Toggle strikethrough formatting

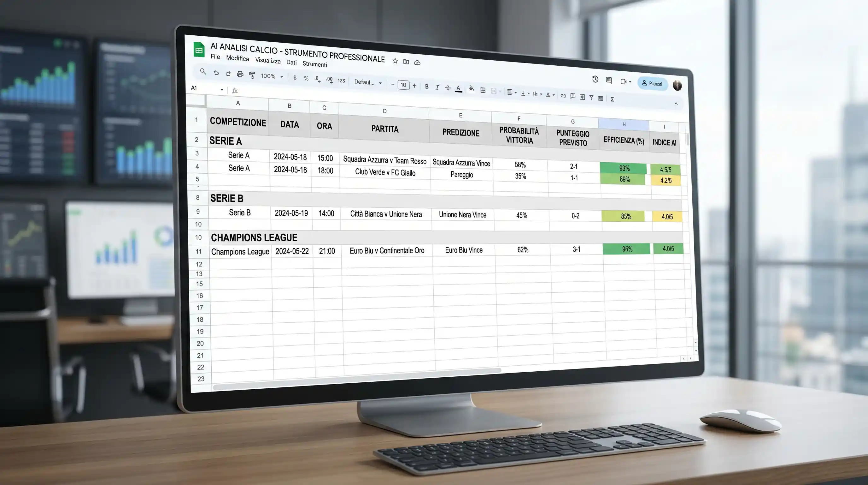pos(448,88)
